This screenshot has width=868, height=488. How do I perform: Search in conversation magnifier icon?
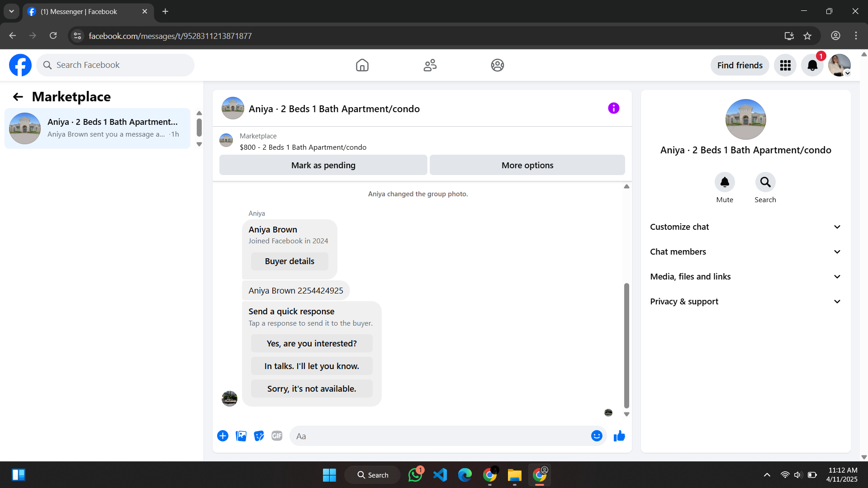[x=765, y=182]
